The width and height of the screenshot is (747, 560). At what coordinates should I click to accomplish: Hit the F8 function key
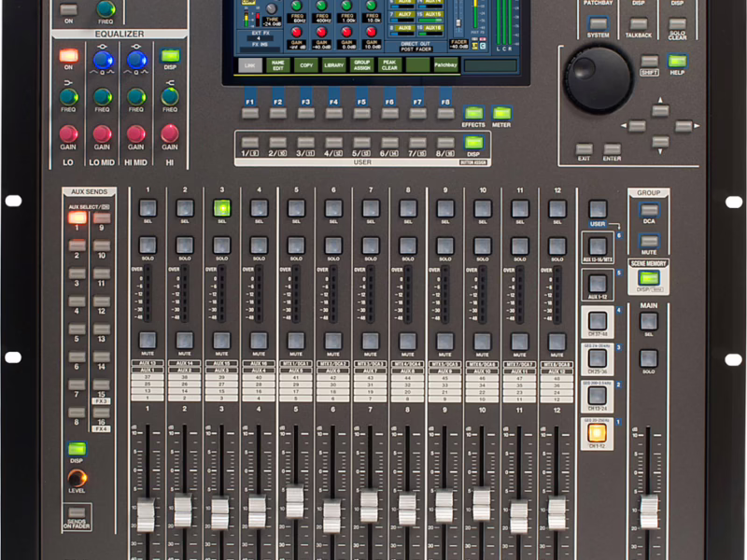click(x=446, y=113)
